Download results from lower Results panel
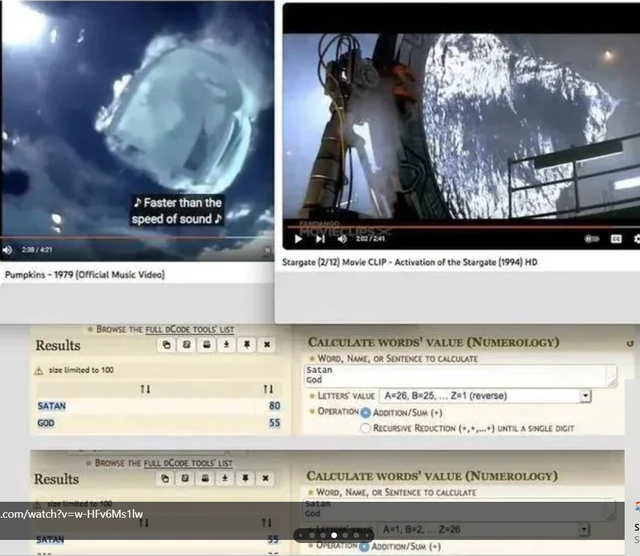640x556 pixels. (x=225, y=478)
